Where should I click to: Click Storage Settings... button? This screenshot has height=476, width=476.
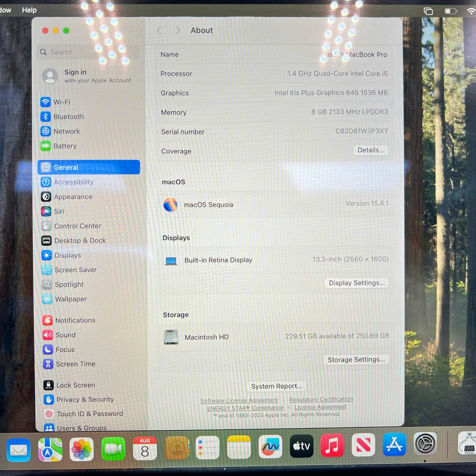[356, 360]
